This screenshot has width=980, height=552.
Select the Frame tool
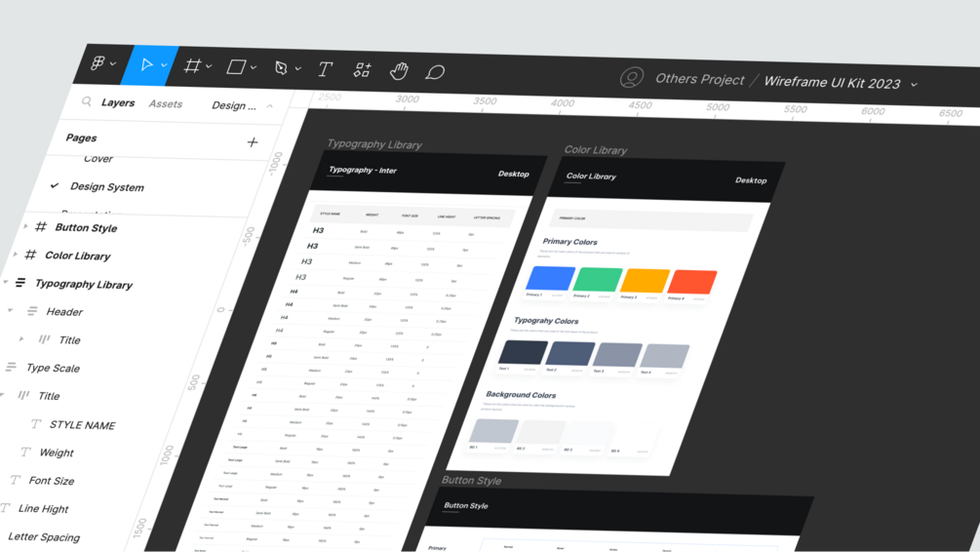(x=192, y=65)
